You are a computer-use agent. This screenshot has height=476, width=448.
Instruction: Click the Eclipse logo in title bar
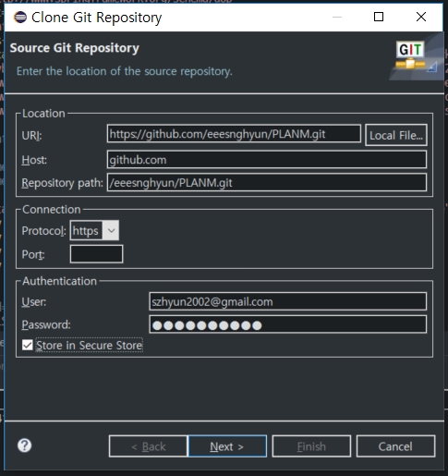coord(20,18)
